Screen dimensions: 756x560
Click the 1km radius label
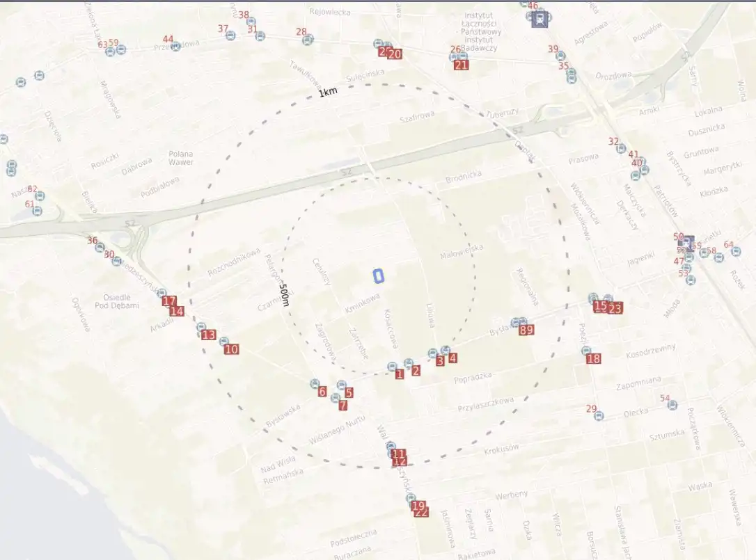[328, 93]
